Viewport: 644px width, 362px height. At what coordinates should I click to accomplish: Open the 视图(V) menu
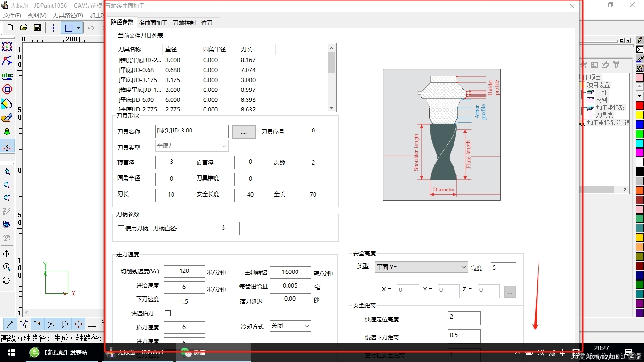click(37, 16)
